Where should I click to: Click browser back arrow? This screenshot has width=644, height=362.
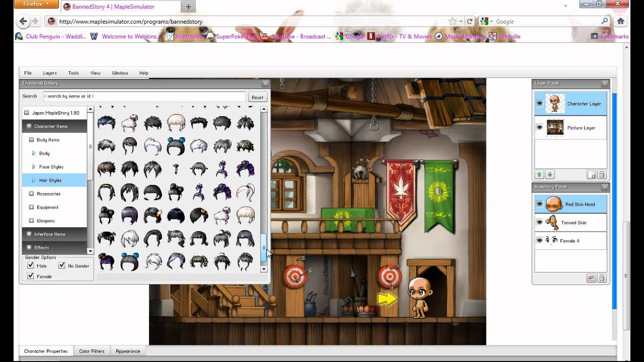(x=23, y=22)
